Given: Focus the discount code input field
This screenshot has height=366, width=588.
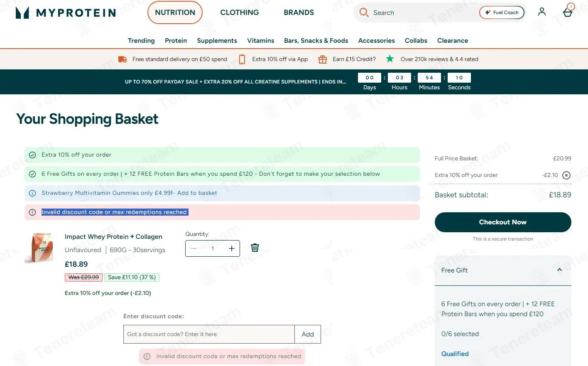Looking at the screenshot, I should (209, 334).
